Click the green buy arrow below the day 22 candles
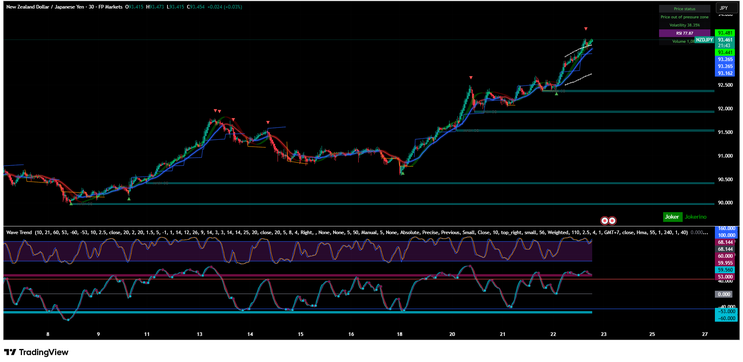The width and height of the screenshot is (743, 362). pos(557,94)
